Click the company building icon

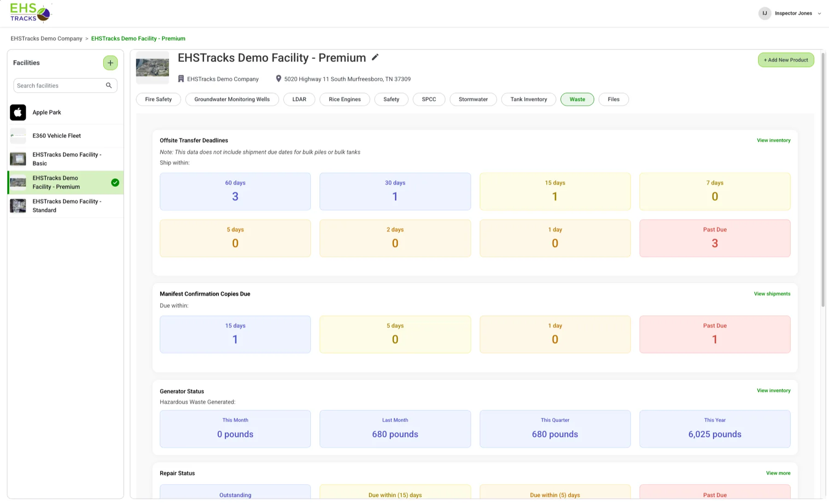pos(181,79)
